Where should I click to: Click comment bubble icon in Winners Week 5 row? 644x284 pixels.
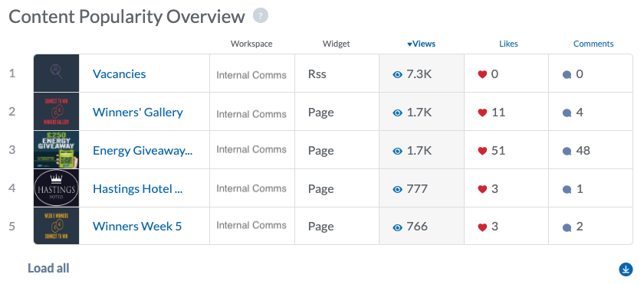tap(567, 227)
